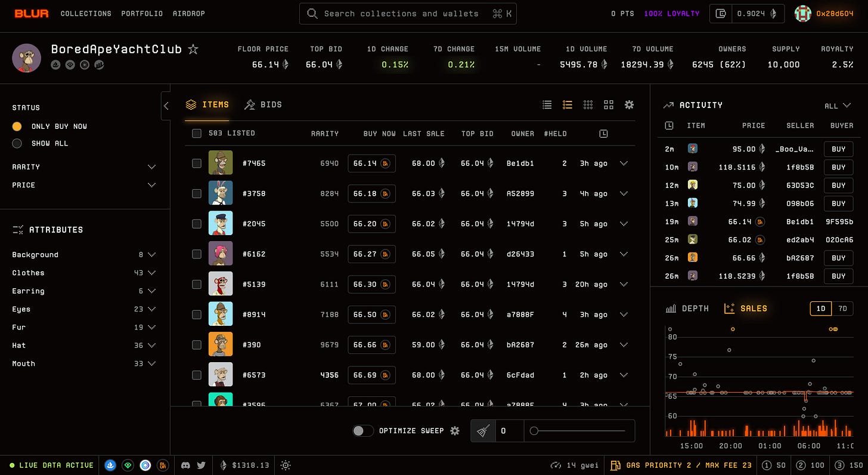Image resolution: width=868 pixels, height=475 pixels.
Task: Click the listed-time clock column header
Action: tap(603, 134)
